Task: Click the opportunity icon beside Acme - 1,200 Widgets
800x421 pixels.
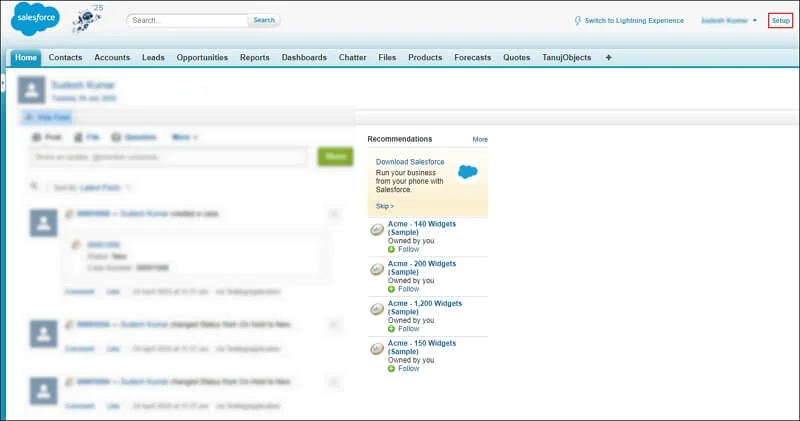Action: click(x=377, y=309)
